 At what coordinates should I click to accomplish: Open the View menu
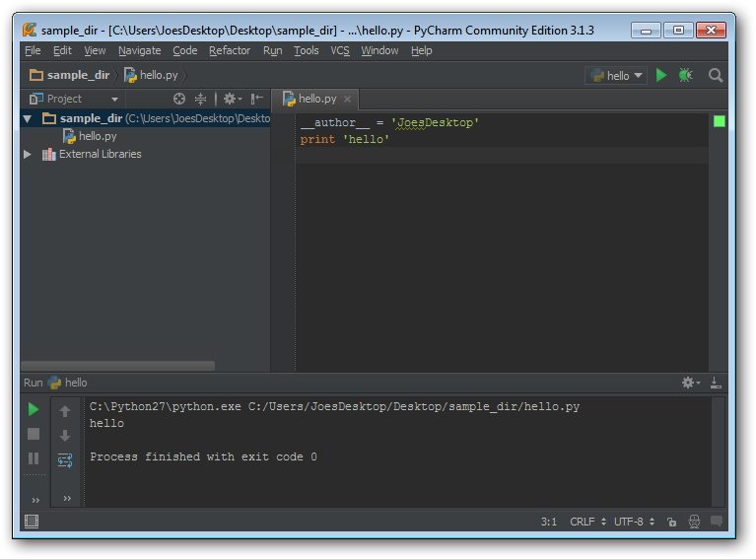tap(95, 50)
